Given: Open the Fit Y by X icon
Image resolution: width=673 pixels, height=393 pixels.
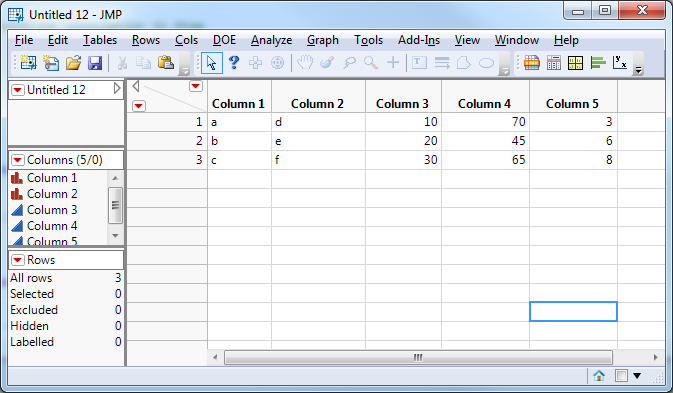Looking at the screenshot, I should point(619,63).
